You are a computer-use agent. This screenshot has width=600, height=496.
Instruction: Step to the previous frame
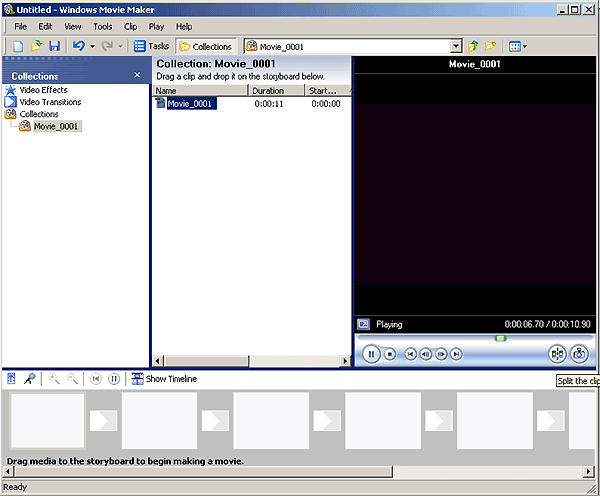(426, 354)
